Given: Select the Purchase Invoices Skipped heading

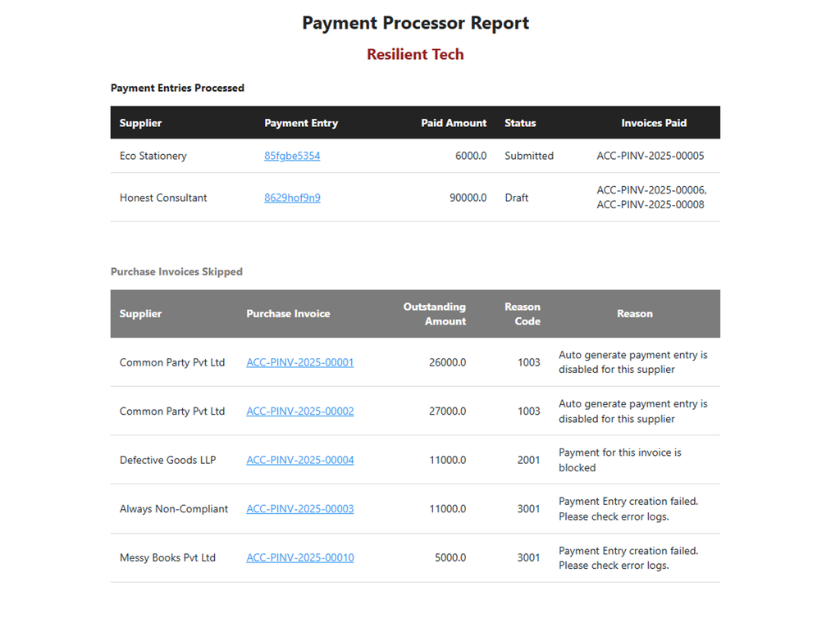Looking at the screenshot, I should coord(176,271).
